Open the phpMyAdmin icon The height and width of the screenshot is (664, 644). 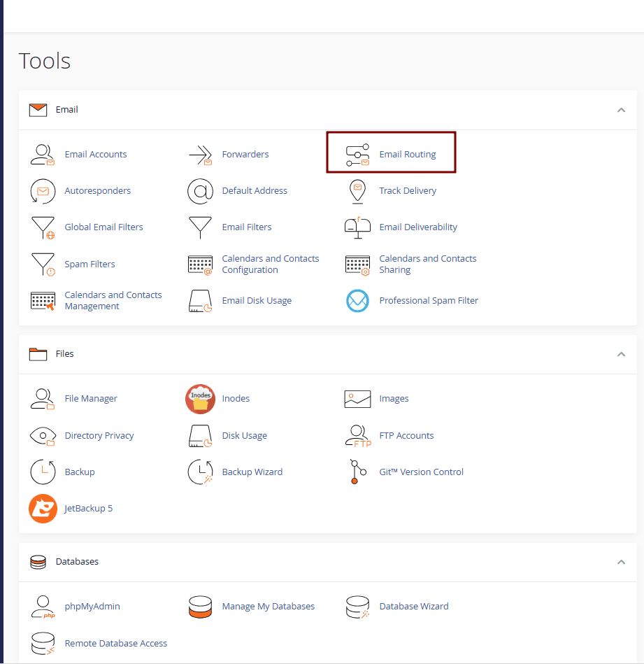click(x=43, y=607)
